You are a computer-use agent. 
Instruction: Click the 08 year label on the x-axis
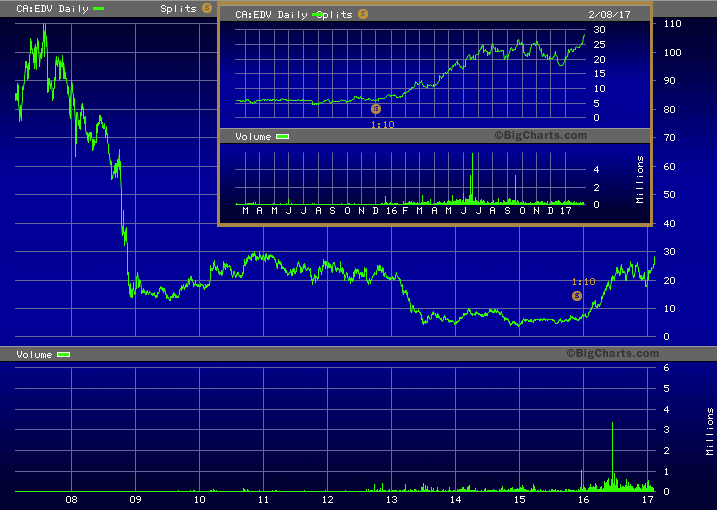click(71, 498)
